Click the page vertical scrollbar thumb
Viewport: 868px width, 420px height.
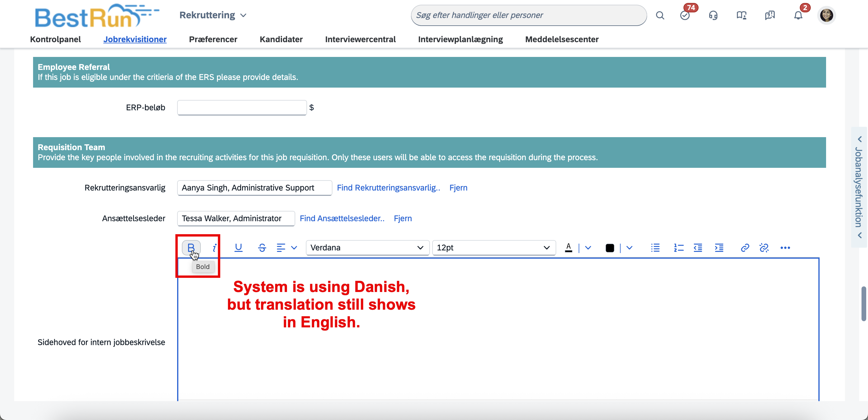864,304
